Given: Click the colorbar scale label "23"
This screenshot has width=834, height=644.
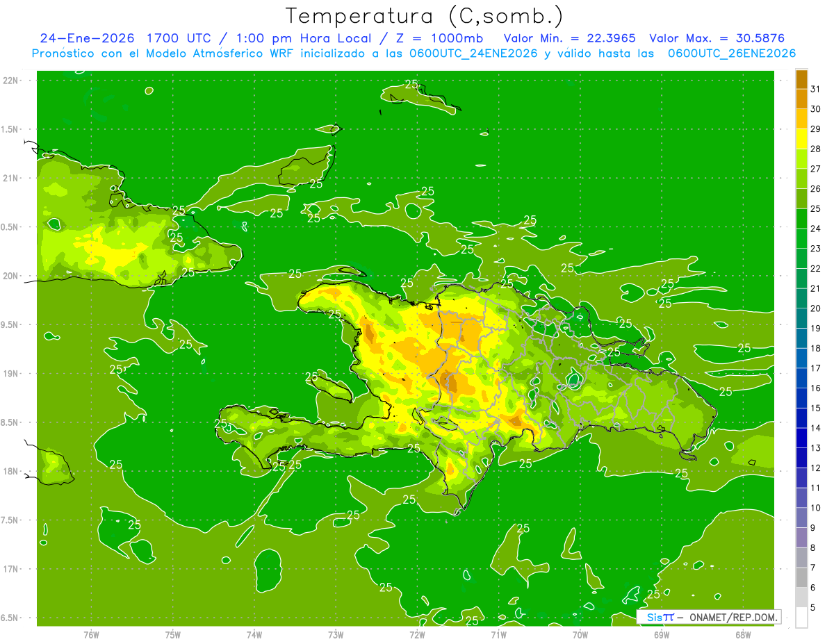Looking at the screenshot, I should (816, 249).
